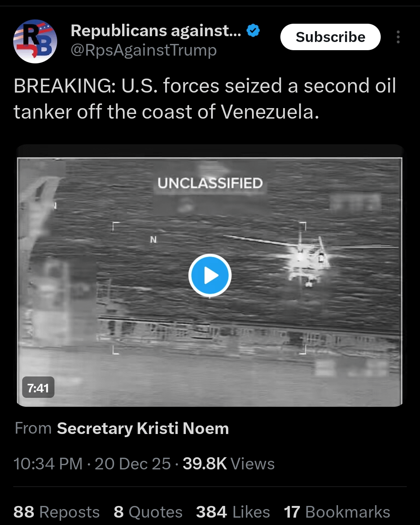Click the 20 Dec 25 date

coord(133,464)
